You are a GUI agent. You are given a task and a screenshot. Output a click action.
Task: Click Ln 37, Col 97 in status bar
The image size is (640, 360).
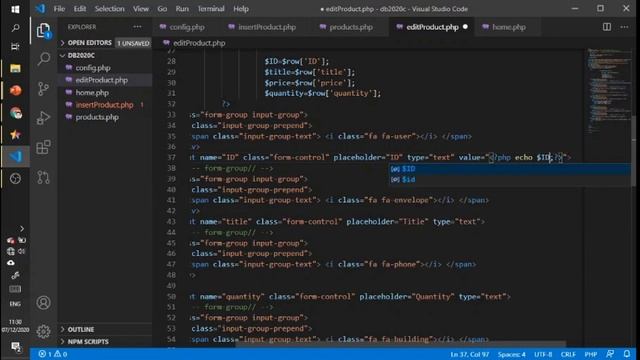click(x=469, y=354)
